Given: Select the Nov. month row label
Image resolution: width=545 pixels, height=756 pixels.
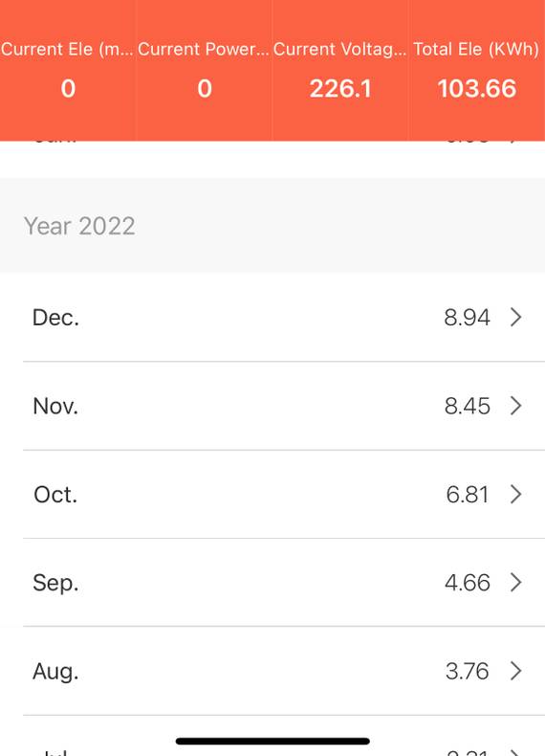Looking at the screenshot, I should coord(54,406).
